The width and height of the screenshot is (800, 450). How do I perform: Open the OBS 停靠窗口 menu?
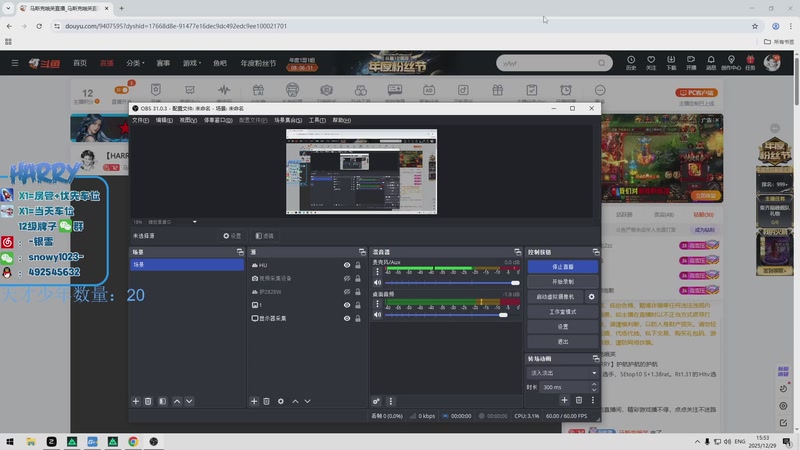(218, 120)
